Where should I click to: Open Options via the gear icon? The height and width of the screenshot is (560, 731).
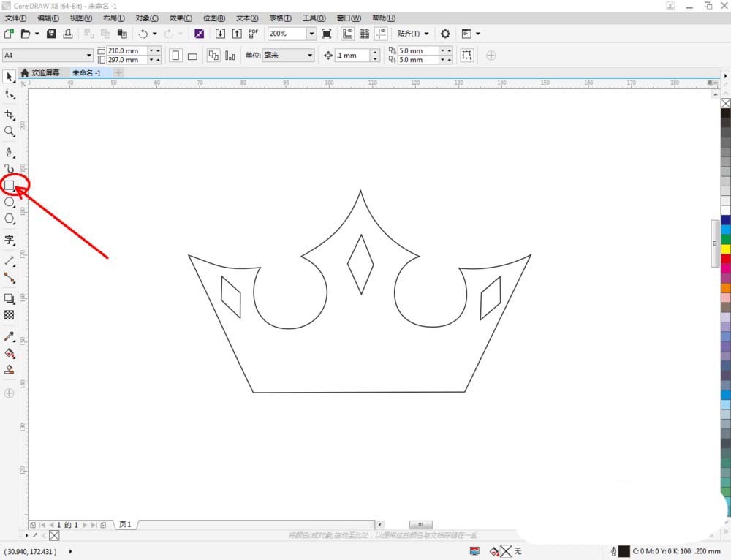pos(445,34)
